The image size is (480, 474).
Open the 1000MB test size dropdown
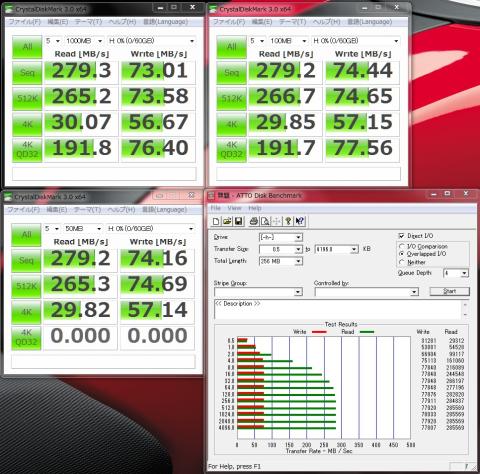[x=84, y=41]
